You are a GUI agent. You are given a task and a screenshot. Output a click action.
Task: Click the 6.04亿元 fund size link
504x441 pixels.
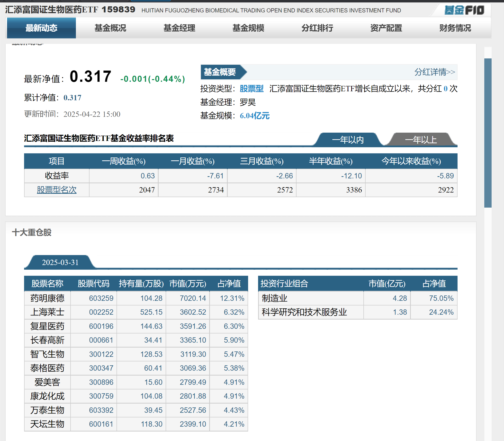pyautogui.click(x=255, y=116)
